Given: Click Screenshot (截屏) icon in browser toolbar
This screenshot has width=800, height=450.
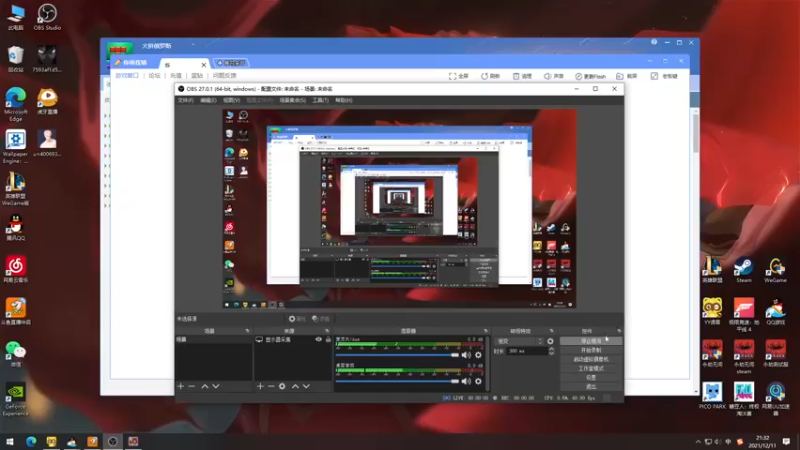Looking at the screenshot, I should [627, 76].
